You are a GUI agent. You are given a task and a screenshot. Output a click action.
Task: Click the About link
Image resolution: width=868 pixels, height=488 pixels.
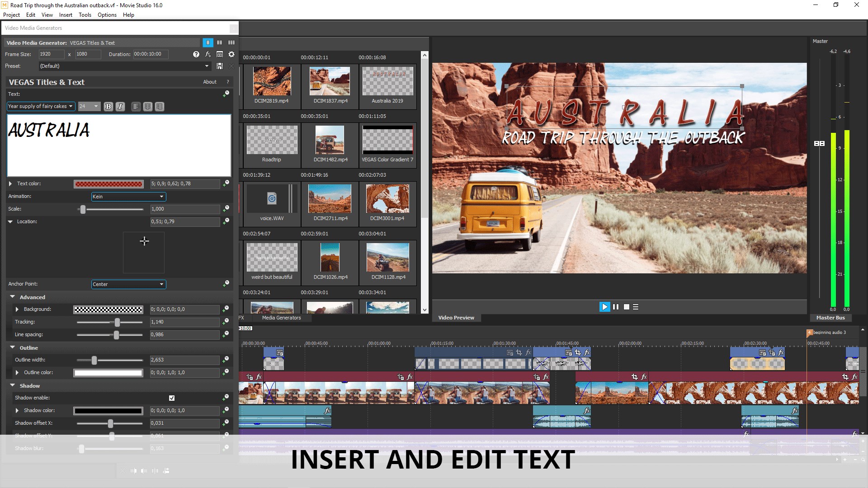(x=209, y=82)
